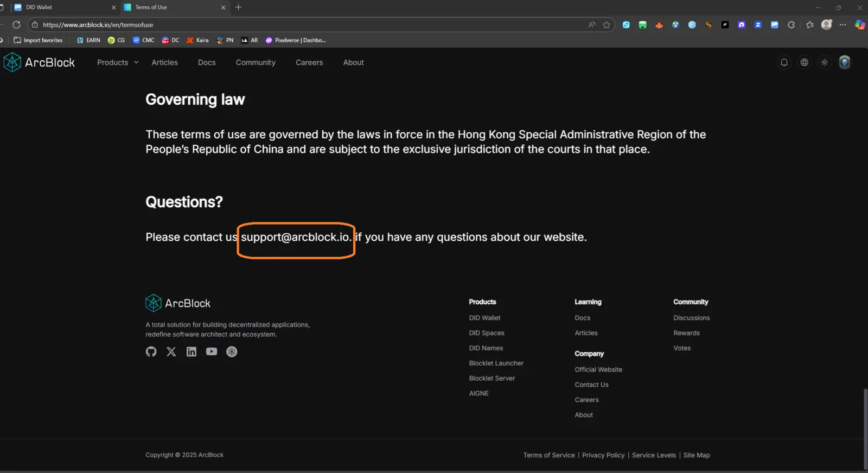Open Careers in the site navigation
This screenshot has width=868, height=473.
coord(309,62)
